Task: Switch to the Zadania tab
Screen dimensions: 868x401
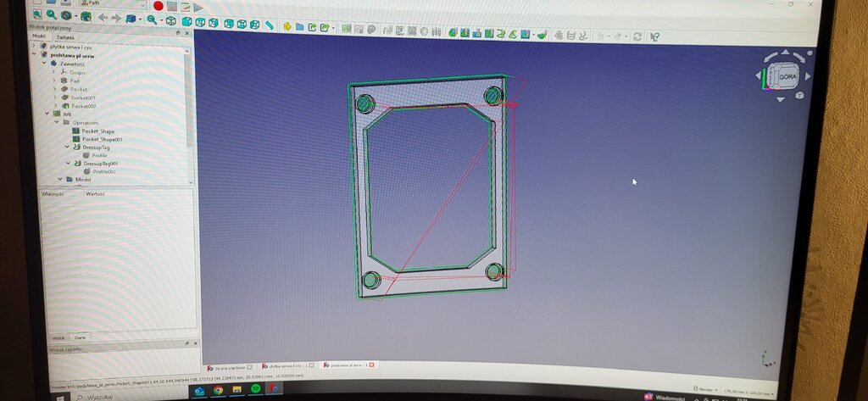Action: point(65,37)
